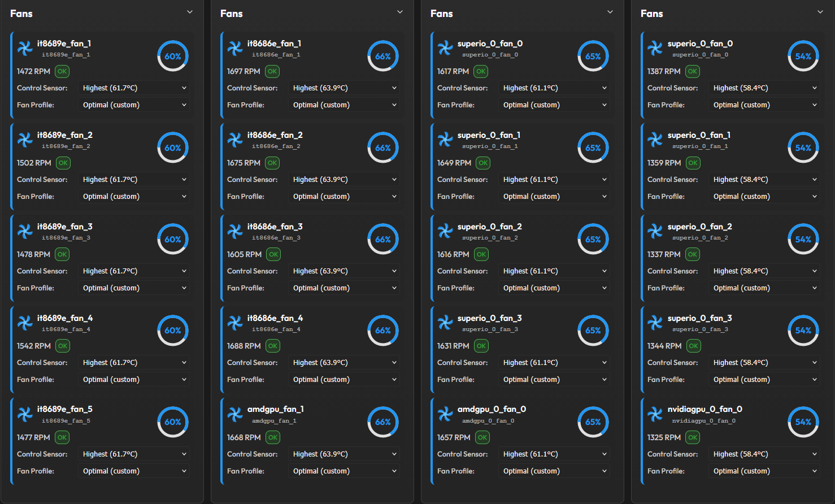Click the 65% speed gauge of amdgpu_0_fan_0
This screenshot has width=835, height=504.
tap(593, 422)
